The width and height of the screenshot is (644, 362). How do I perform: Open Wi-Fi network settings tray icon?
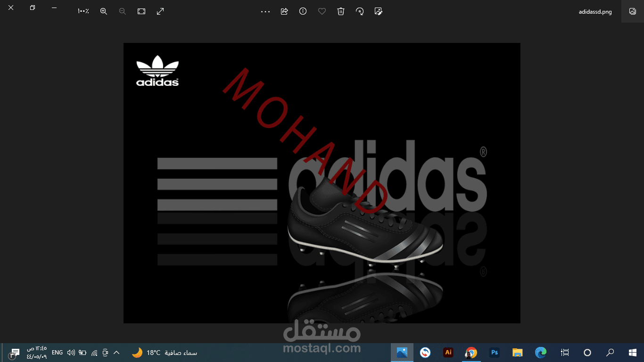click(94, 353)
